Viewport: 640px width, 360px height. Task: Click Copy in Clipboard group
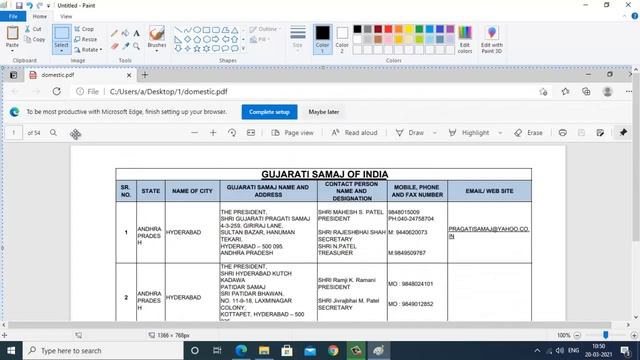(x=34, y=40)
